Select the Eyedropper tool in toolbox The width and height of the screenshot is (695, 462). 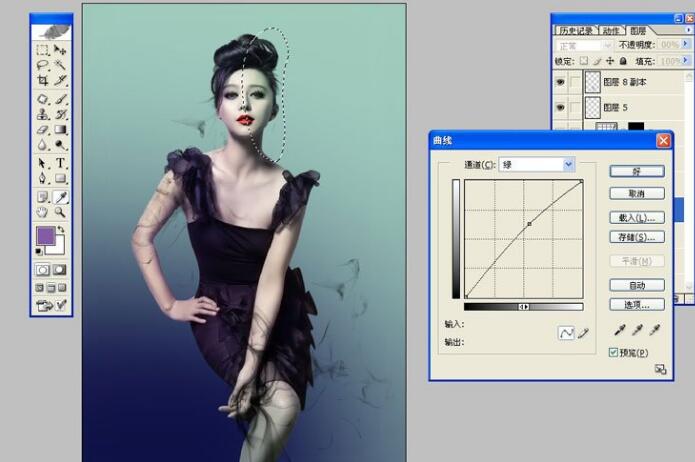[60, 197]
